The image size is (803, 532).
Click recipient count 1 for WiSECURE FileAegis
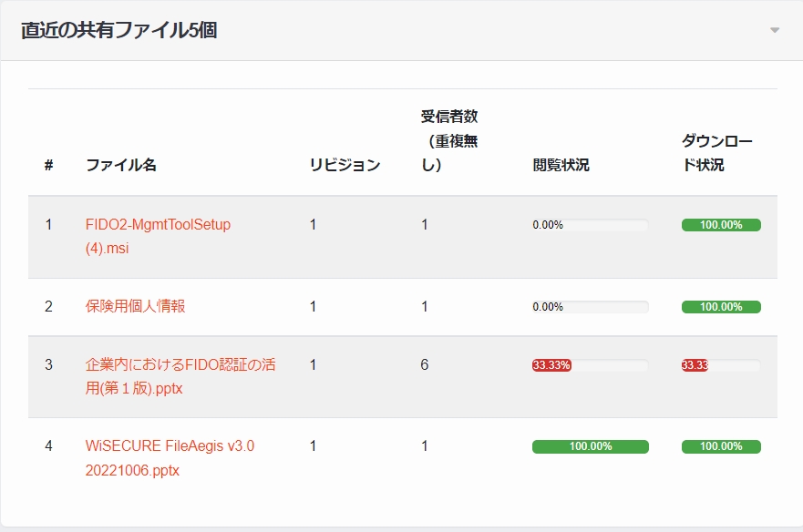point(425,446)
